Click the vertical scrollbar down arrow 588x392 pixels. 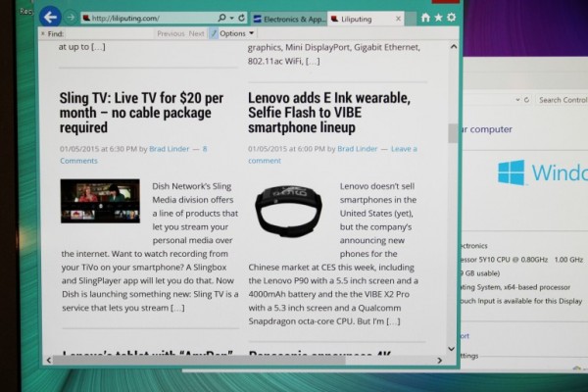(x=452, y=349)
